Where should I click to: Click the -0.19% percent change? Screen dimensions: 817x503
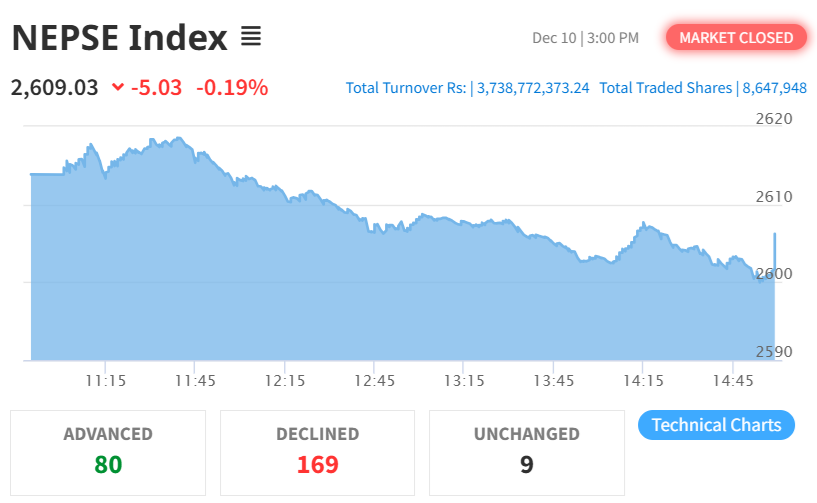[x=232, y=87]
